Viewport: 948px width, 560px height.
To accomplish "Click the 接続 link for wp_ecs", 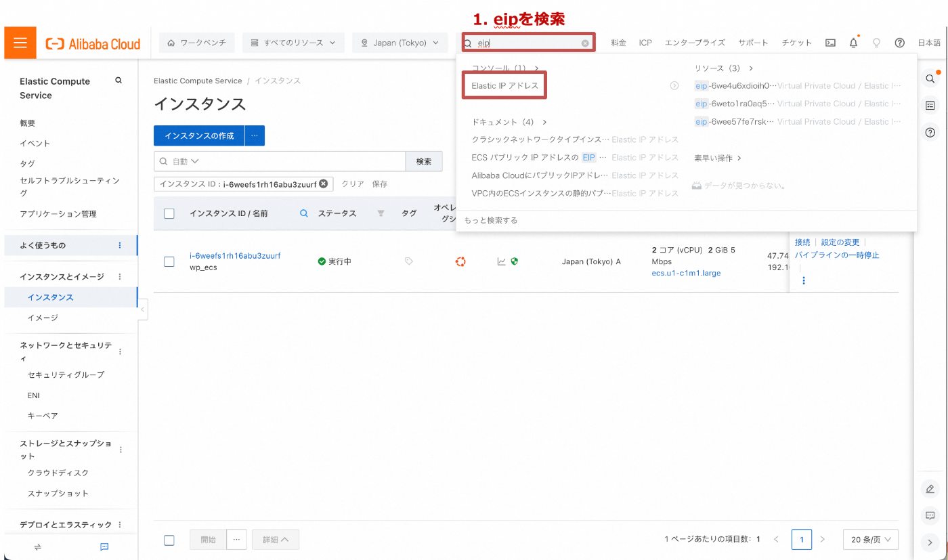I will (x=802, y=242).
